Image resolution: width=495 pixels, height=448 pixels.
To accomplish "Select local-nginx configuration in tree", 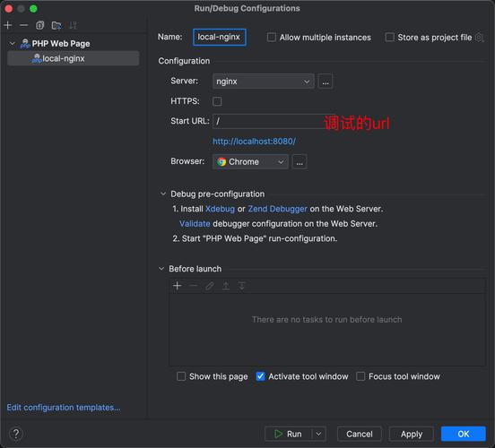I will (73, 58).
